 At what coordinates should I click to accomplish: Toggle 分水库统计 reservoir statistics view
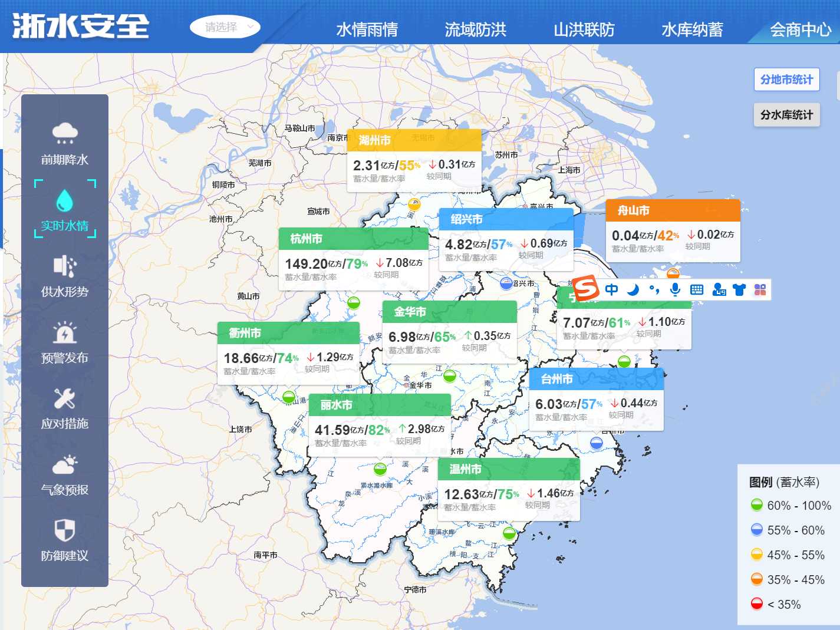tap(786, 115)
